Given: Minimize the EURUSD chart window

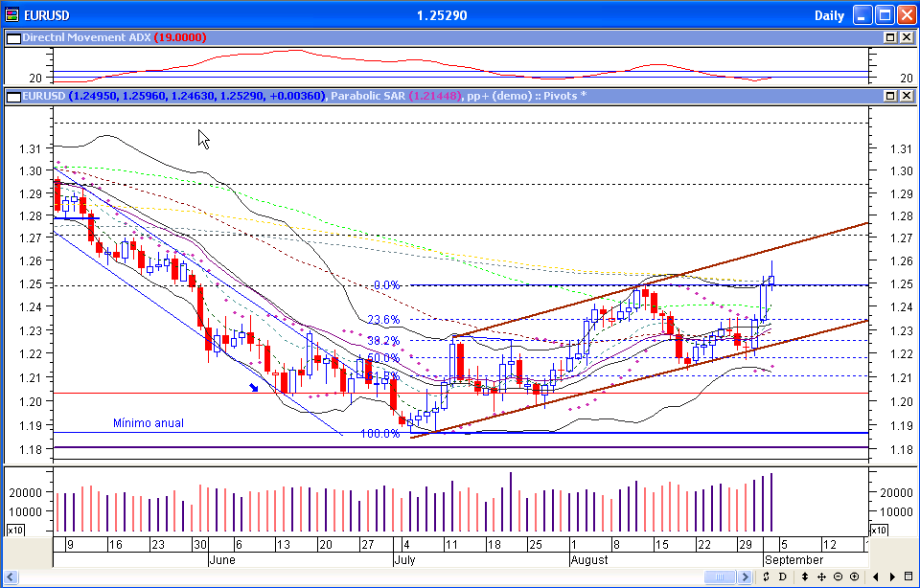Looking at the screenshot, I should (862, 15).
